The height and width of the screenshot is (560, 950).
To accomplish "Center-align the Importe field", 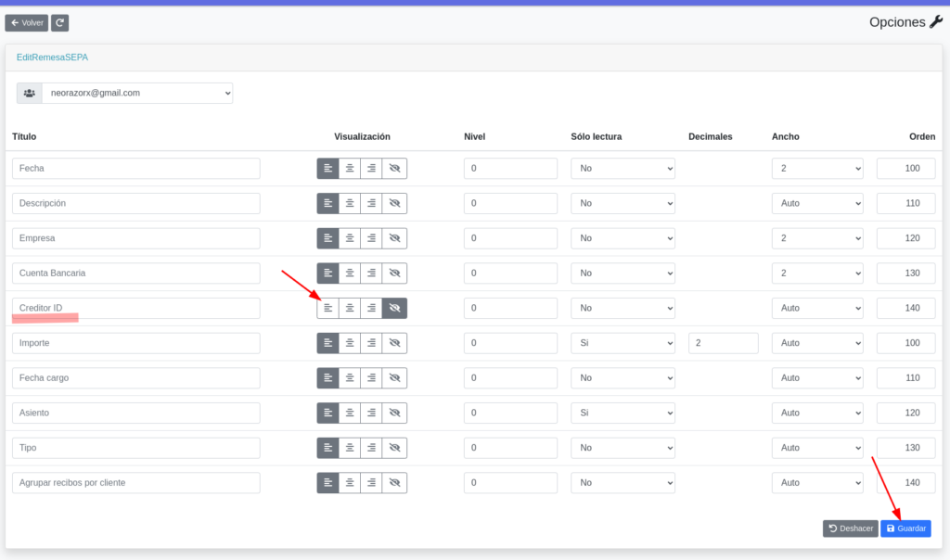I will point(350,343).
